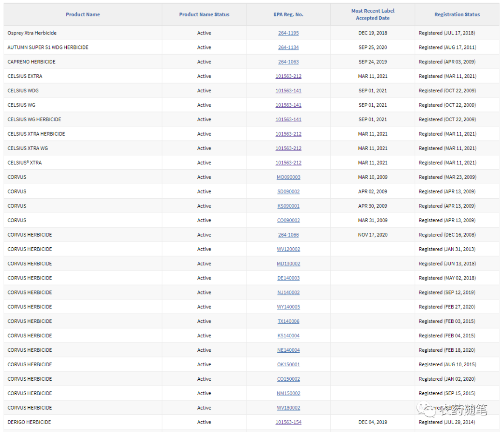This screenshot has width=504, height=432.
Task: Click Registered (DEC 16, 2008) status
Action: [x=447, y=235]
